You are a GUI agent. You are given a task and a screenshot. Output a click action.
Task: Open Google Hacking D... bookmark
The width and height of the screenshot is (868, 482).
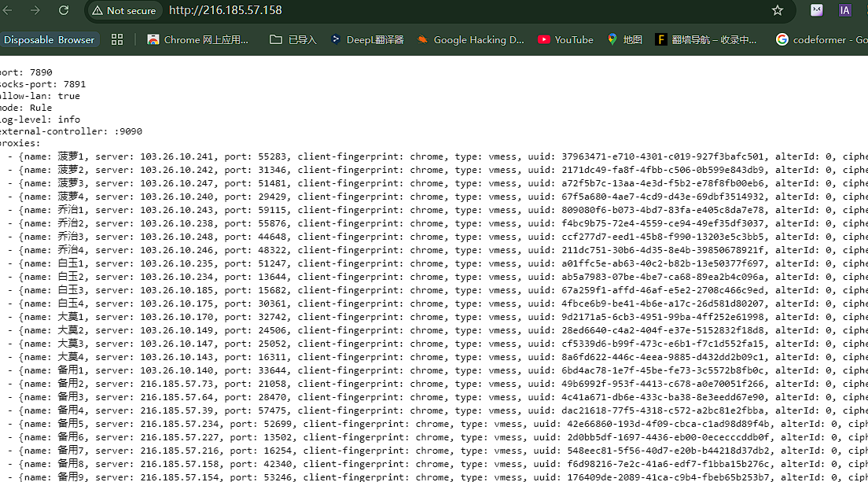(470, 39)
